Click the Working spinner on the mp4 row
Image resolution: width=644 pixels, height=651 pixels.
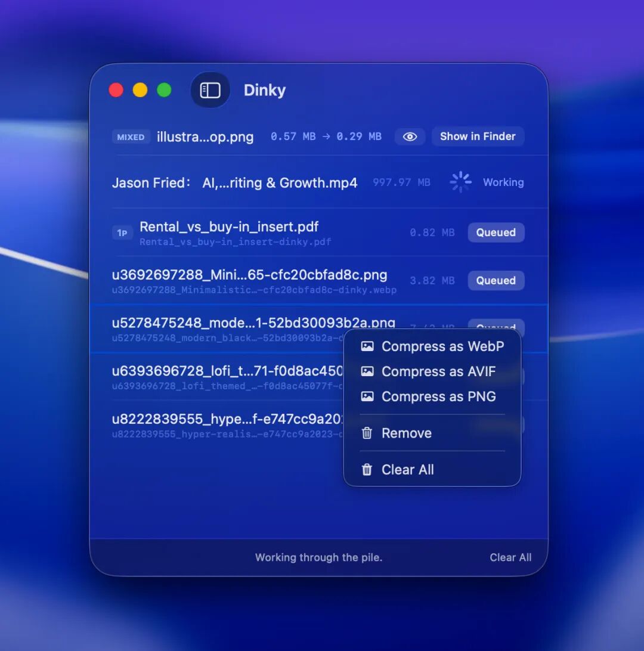point(460,182)
